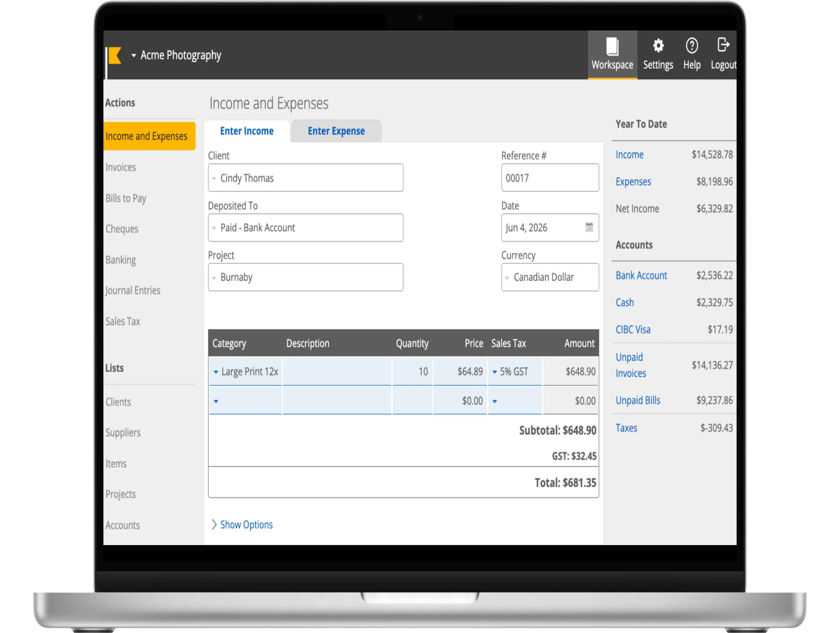Viewport: 840px width, 633px height.
Task: Open the Suppliers list
Action: [x=123, y=433]
